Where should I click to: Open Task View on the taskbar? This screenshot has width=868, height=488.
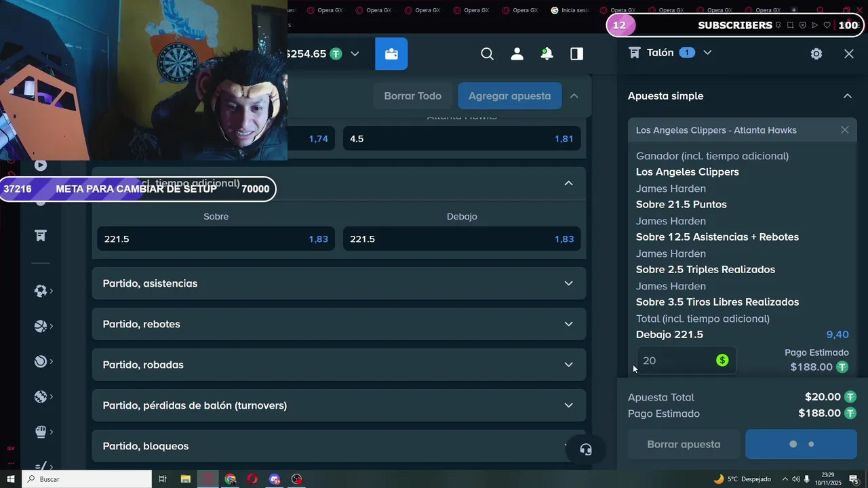[x=163, y=479]
